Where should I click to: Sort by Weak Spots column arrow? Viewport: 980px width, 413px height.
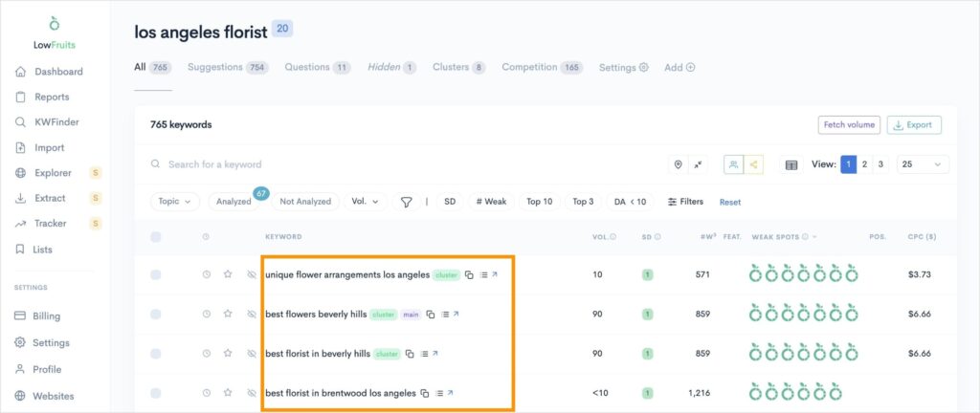point(813,237)
